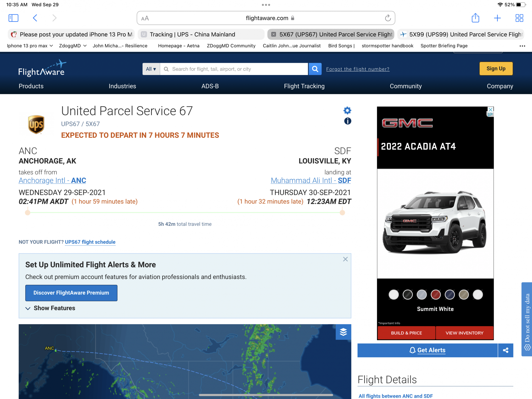
Task: Open a new Safari tab
Action: [x=497, y=18]
